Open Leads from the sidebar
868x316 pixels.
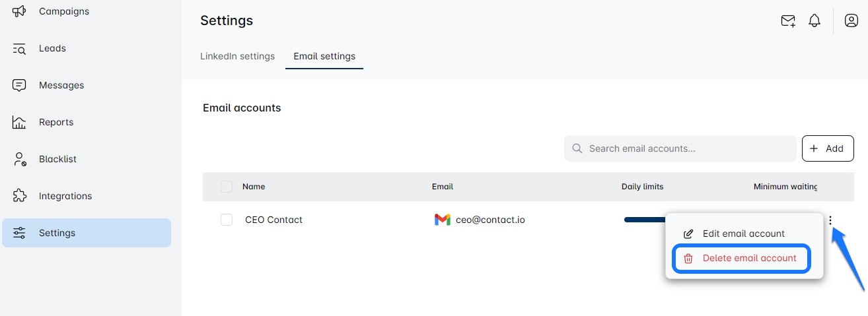(52, 48)
